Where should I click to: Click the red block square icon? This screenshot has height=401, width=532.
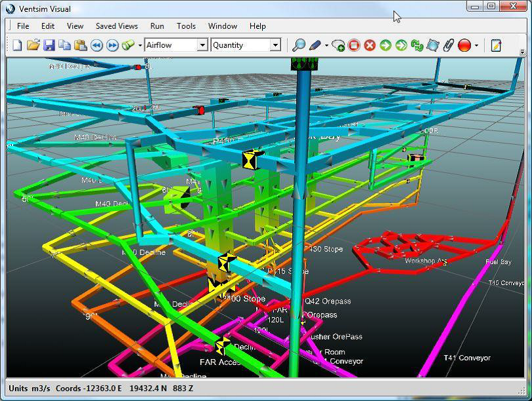[x=354, y=45]
